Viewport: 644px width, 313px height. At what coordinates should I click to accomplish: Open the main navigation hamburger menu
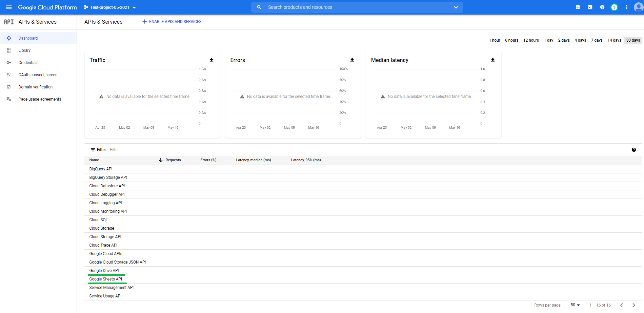tap(9, 7)
